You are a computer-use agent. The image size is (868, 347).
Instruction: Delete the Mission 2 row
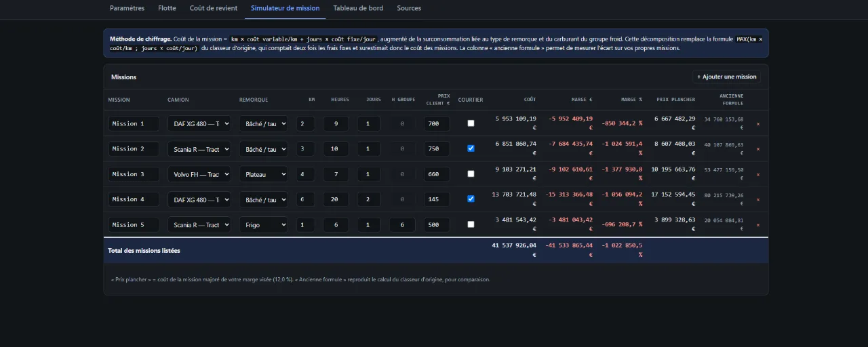click(x=758, y=149)
